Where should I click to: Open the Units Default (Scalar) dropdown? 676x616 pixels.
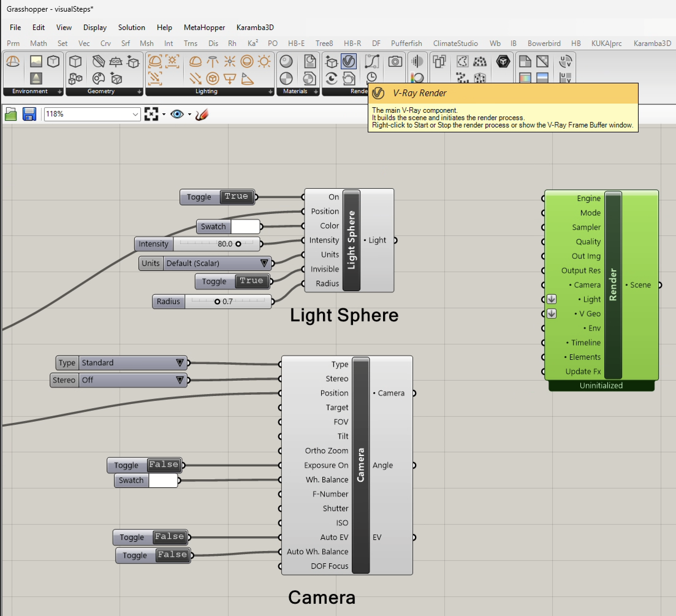[264, 263]
